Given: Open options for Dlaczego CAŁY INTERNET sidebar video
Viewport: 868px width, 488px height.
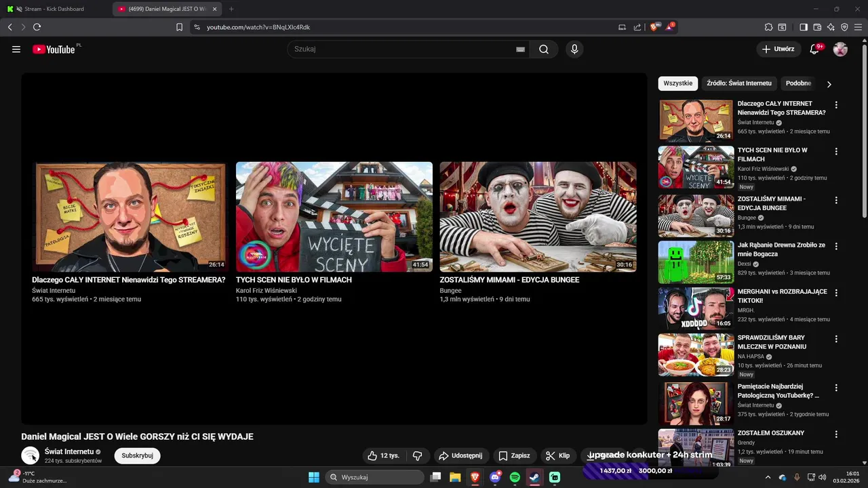Looking at the screenshot, I should point(836,105).
